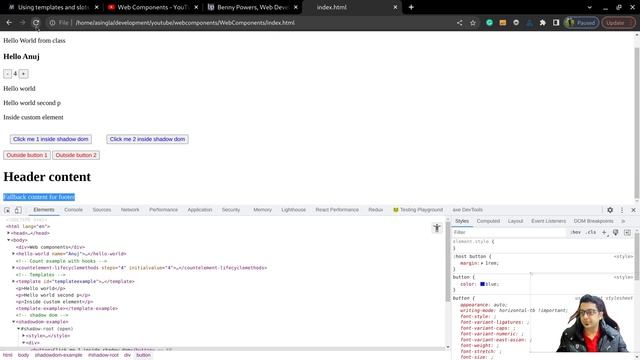Viewport: 640px width, 360px height.
Task: Switch to Using templates and slots tab
Action: coord(53,7)
